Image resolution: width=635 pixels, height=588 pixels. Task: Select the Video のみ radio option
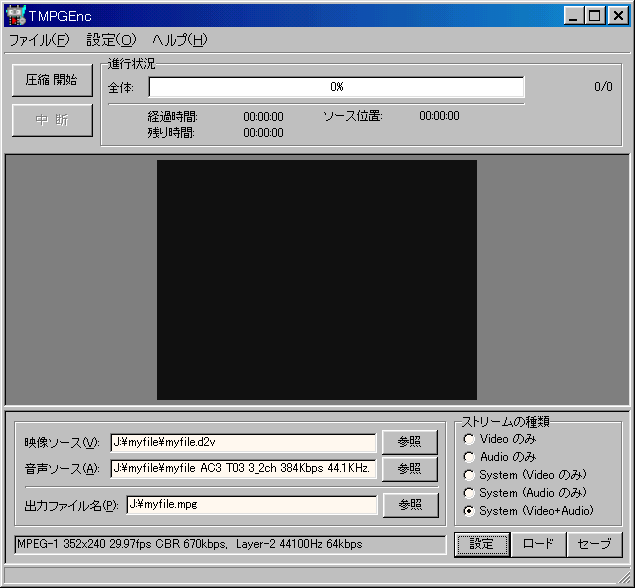pyautogui.click(x=469, y=439)
